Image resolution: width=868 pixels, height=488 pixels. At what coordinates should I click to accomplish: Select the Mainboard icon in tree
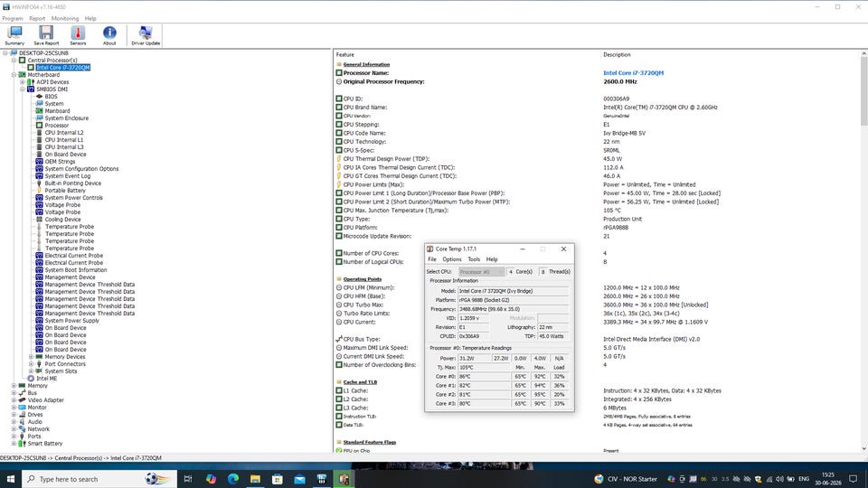(39, 110)
